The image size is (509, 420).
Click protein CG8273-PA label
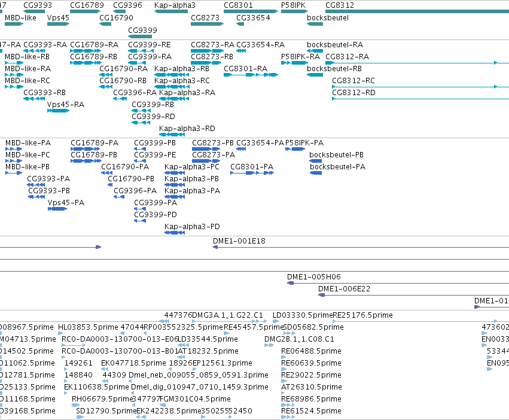pyautogui.click(x=214, y=154)
